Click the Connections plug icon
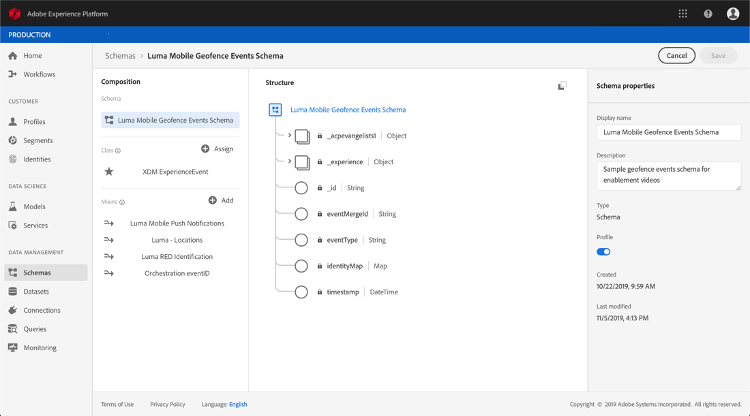 pyautogui.click(x=13, y=310)
